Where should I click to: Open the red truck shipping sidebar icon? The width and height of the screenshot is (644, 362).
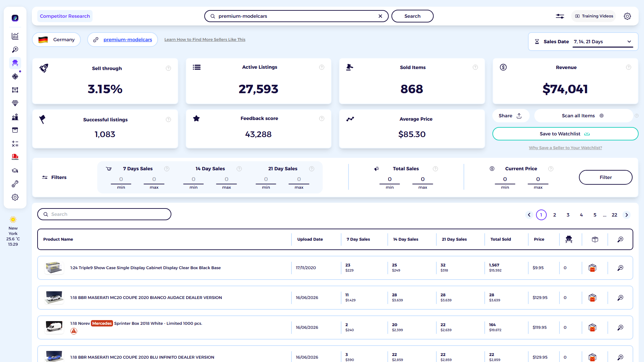(15, 157)
